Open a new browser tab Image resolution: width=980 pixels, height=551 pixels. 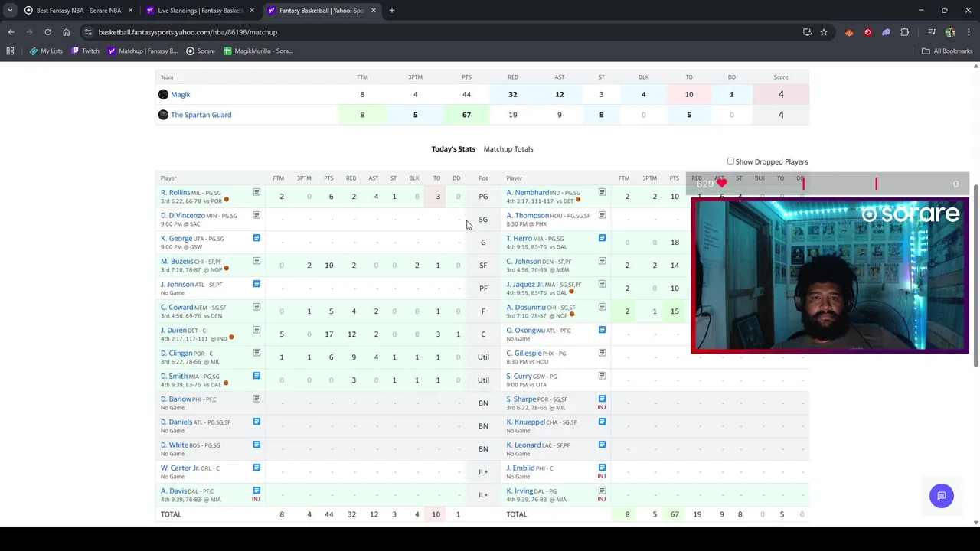point(391,11)
